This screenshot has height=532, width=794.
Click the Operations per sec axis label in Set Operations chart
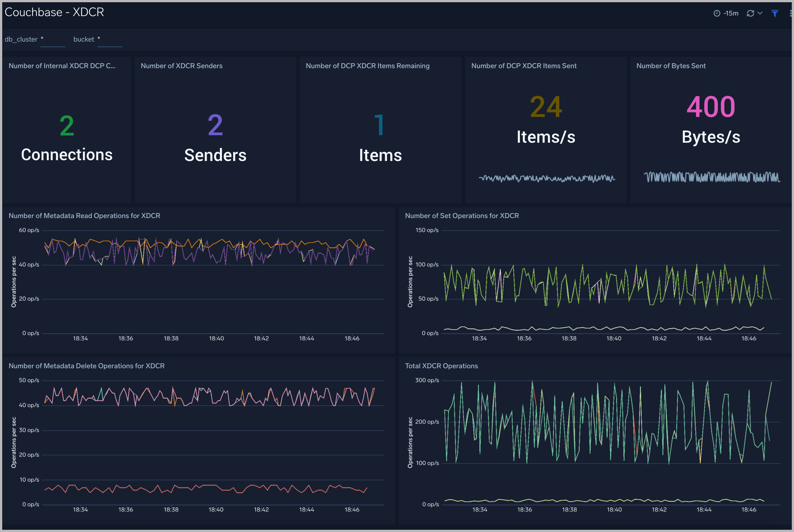pyautogui.click(x=410, y=282)
